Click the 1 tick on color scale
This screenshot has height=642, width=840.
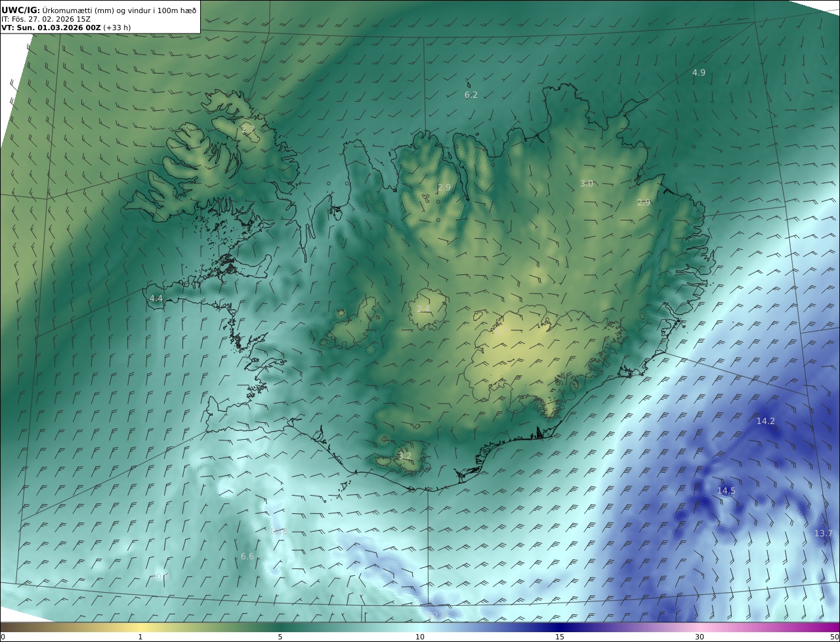click(140, 637)
